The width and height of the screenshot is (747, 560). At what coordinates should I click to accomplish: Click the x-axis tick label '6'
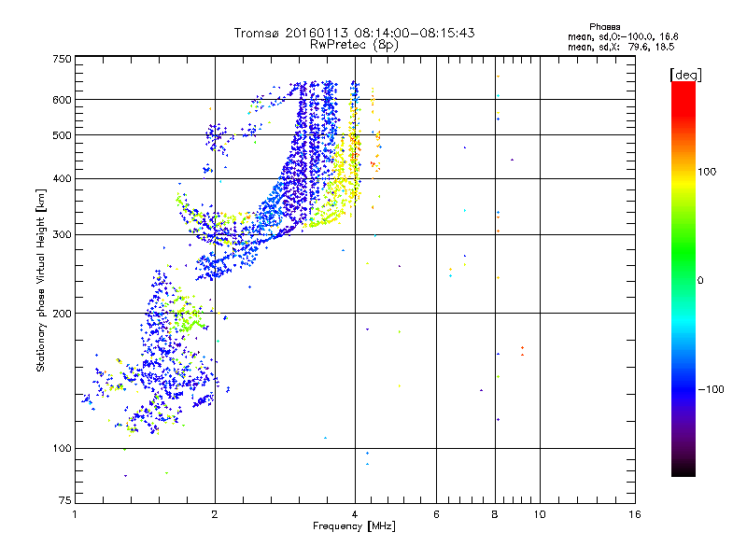click(436, 514)
